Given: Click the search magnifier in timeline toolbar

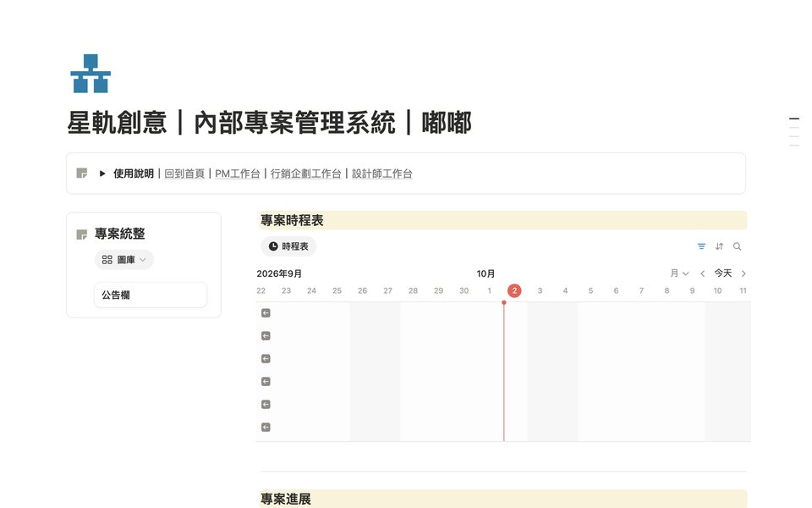Looking at the screenshot, I should point(737,246).
